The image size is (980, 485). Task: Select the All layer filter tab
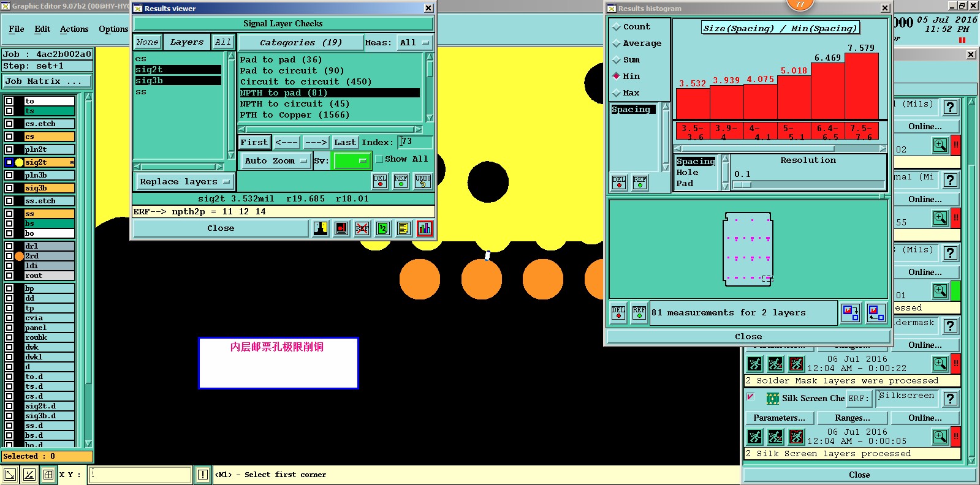[x=223, y=42]
